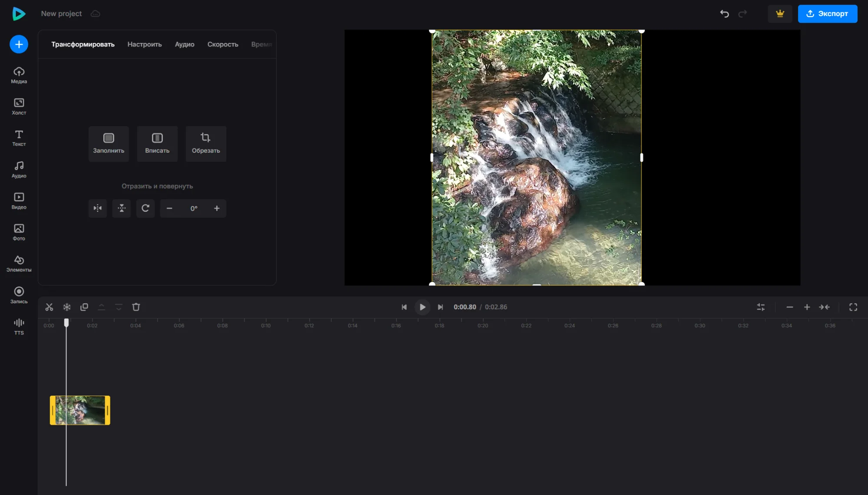Click the 0:10 mark on timeline ruler
The height and width of the screenshot is (495, 868).
coord(266,326)
